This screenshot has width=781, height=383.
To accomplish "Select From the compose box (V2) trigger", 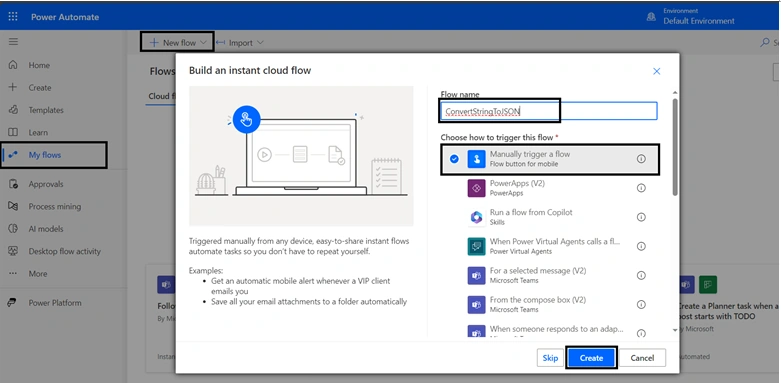I will (550, 304).
